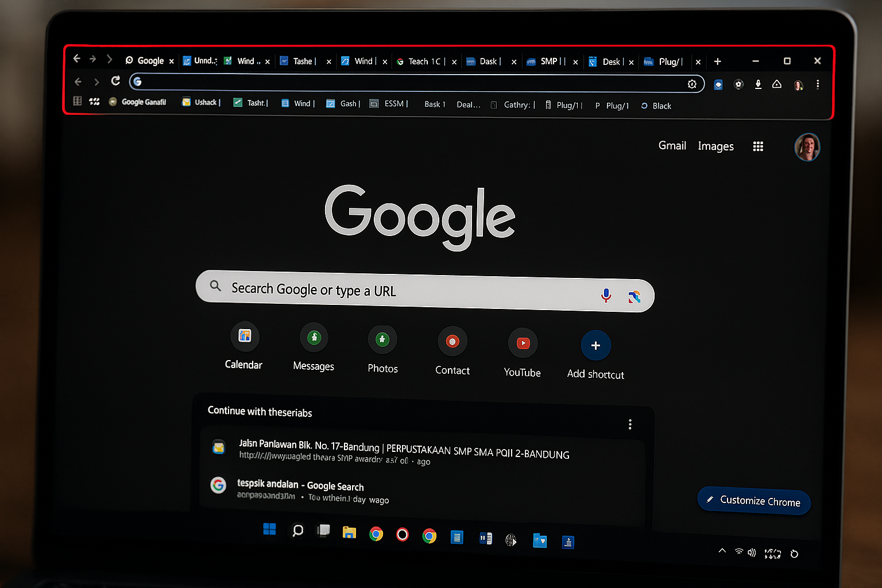This screenshot has width=882, height=588.
Task: Open the Images link
Action: (x=715, y=146)
